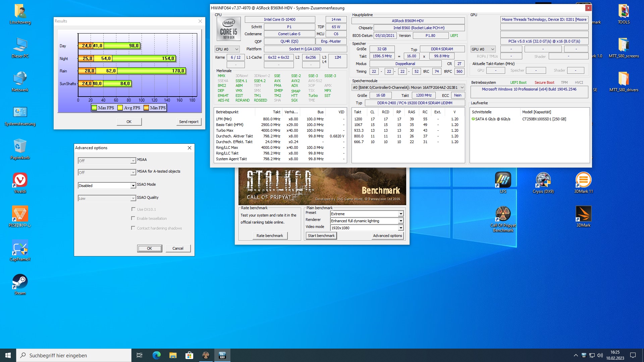Open the Steam desktop shortcut
Viewport: 644px width, 362px height.
point(20,282)
